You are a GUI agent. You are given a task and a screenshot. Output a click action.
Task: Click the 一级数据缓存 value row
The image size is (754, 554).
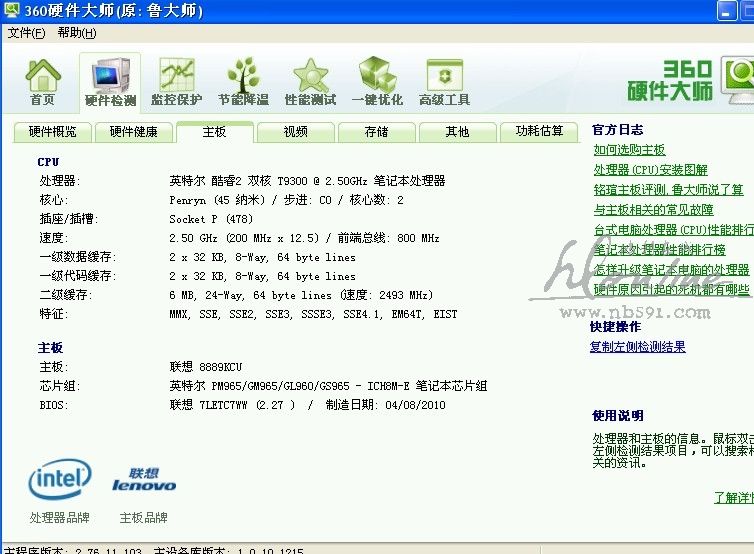pos(262,257)
